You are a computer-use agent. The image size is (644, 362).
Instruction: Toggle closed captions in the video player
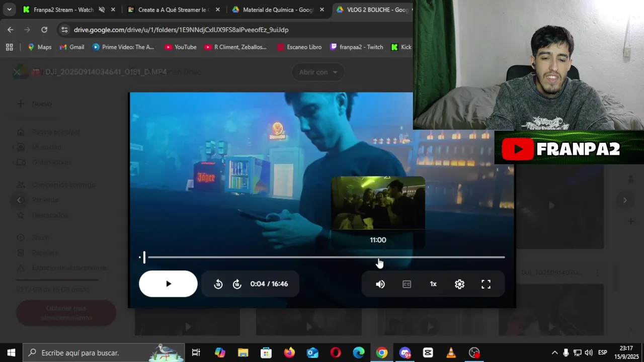point(407,284)
